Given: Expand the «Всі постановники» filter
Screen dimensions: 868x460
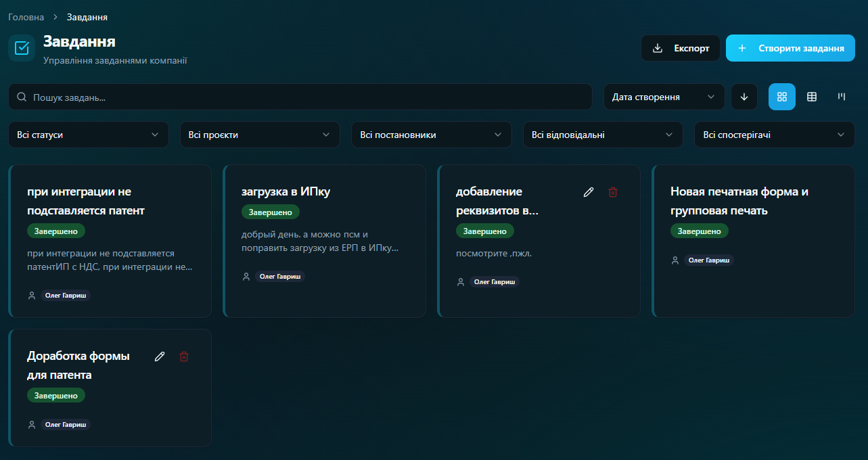Looking at the screenshot, I should click(431, 135).
